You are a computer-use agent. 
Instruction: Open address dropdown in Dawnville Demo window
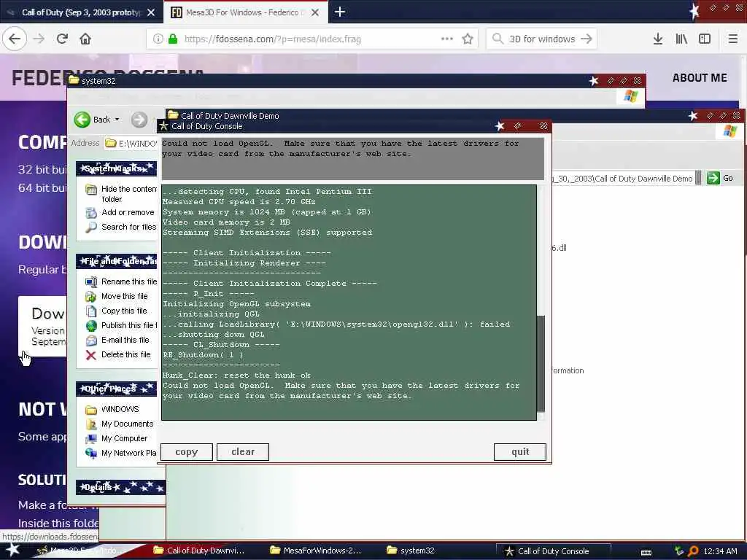point(698,178)
